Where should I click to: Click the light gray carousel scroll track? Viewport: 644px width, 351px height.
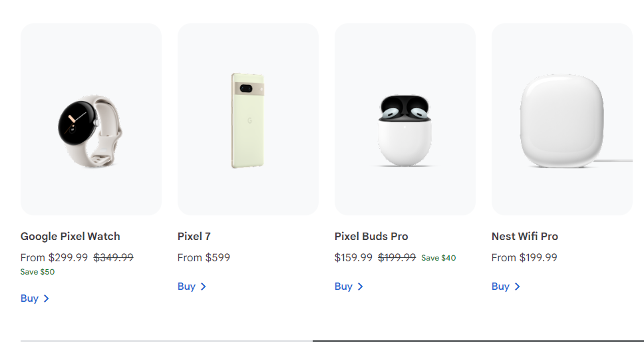166,341
